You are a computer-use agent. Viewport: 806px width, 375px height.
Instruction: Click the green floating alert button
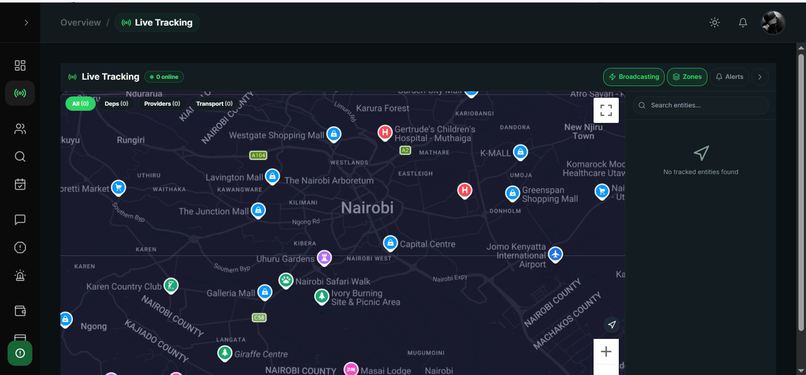pyautogui.click(x=20, y=353)
